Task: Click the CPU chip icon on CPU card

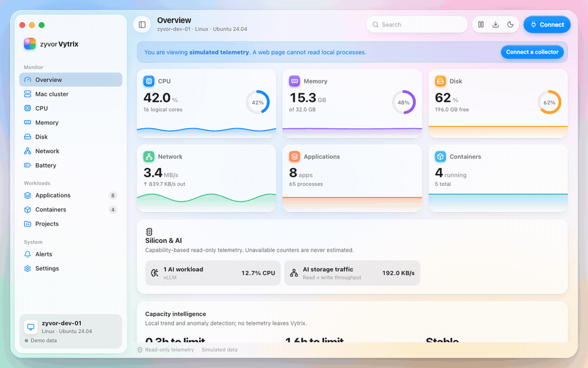Action: 149,81
